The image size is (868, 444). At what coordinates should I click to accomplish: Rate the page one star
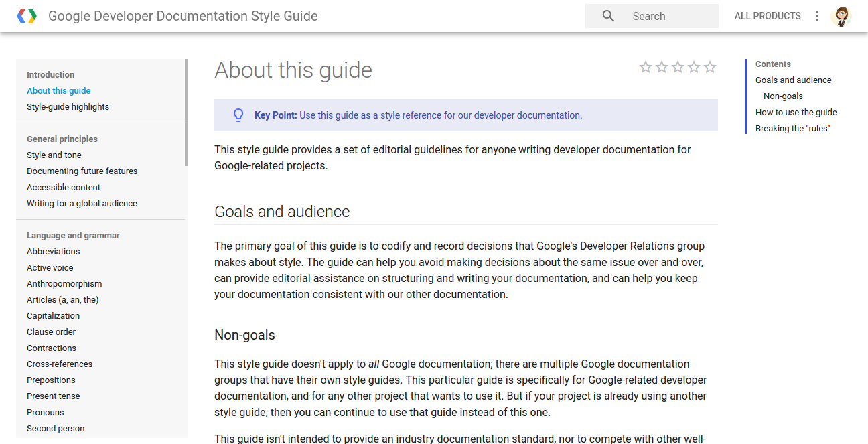pos(646,67)
